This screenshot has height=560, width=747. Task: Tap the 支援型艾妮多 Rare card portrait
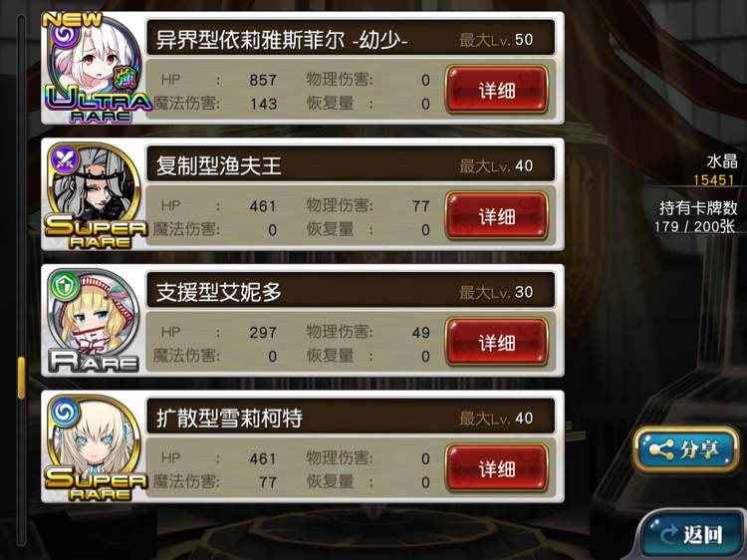(x=94, y=320)
